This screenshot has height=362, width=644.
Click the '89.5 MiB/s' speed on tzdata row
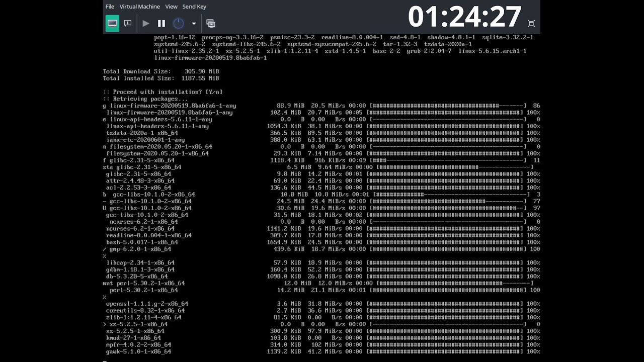[325, 133]
